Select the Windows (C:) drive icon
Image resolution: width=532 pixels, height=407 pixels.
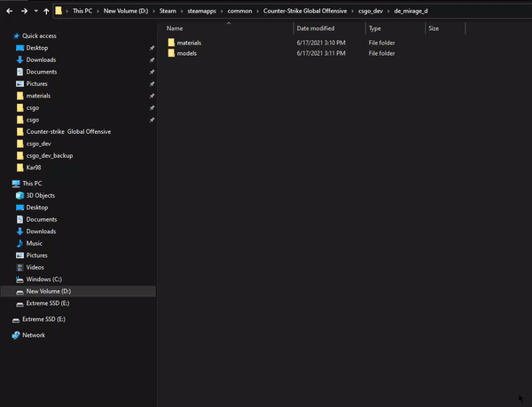pos(17,279)
